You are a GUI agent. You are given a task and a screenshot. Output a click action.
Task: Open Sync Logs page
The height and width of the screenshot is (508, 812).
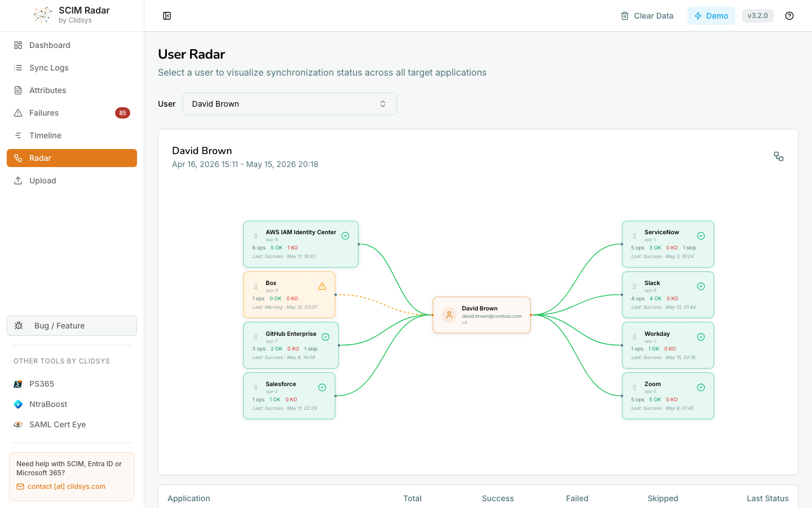point(72,68)
